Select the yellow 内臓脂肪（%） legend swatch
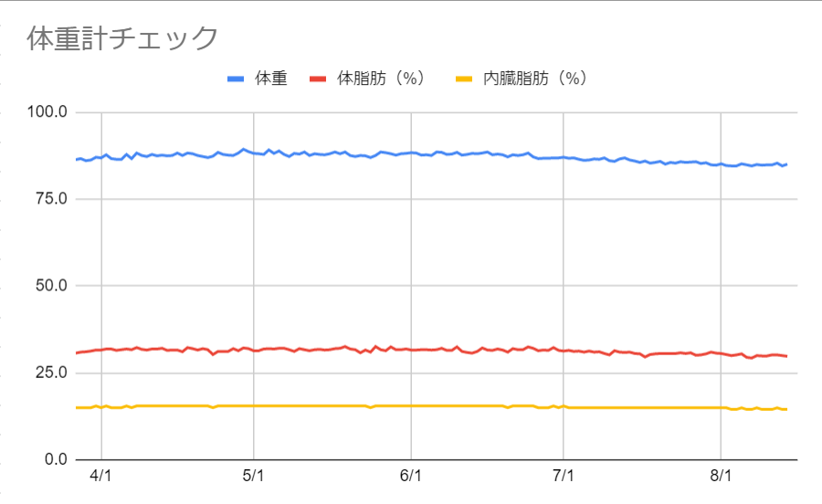 (x=464, y=79)
